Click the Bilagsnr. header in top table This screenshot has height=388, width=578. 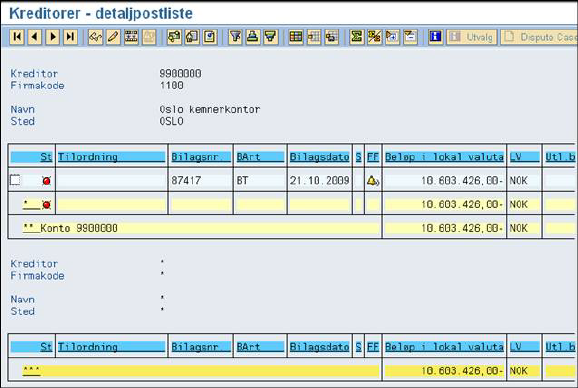(201, 157)
